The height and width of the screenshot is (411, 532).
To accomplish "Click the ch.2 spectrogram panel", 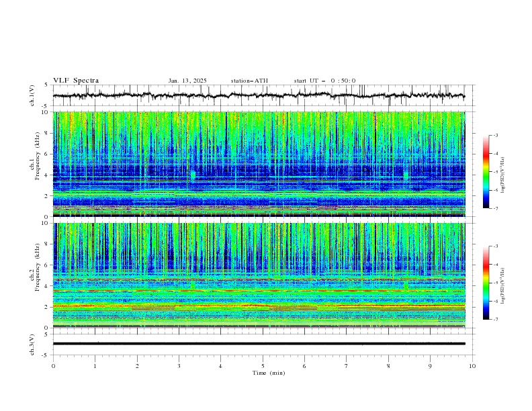I will [x=259, y=275].
